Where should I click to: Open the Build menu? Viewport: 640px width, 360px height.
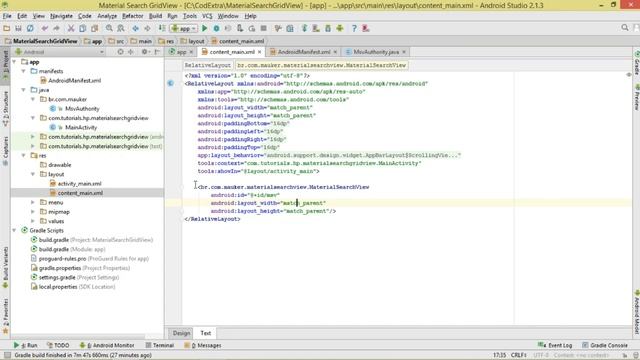[155, 16]
